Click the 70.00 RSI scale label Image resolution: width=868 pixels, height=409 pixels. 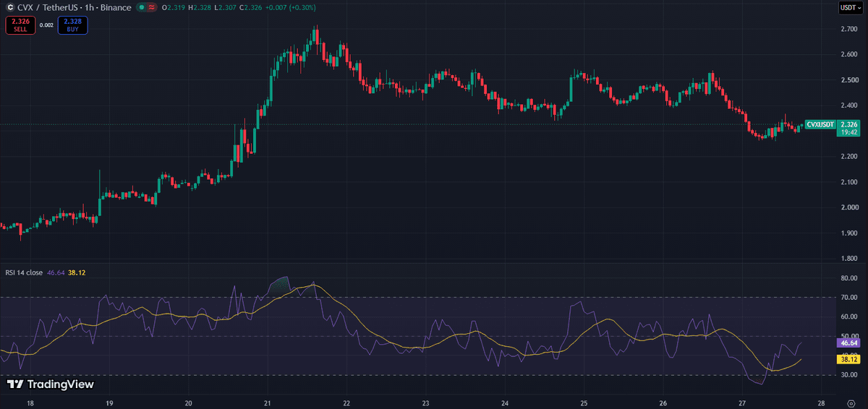click(x=849, y=298)
